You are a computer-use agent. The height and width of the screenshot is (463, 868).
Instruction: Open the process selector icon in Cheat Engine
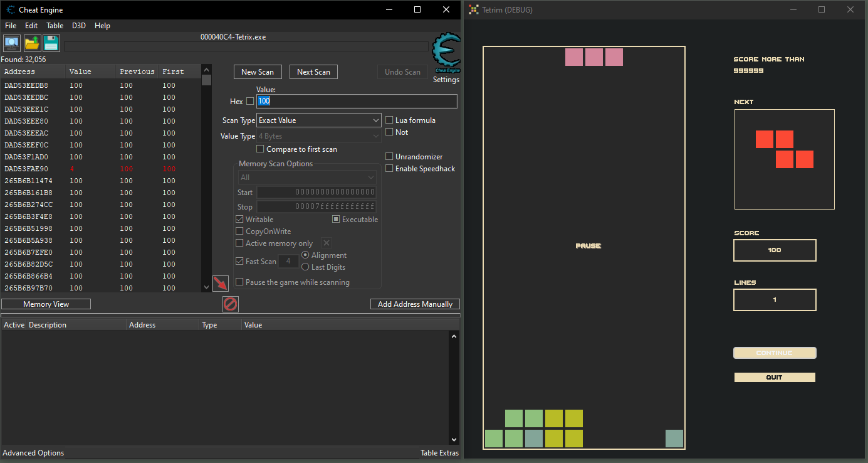pyautogui.click(x=11, y=43)
